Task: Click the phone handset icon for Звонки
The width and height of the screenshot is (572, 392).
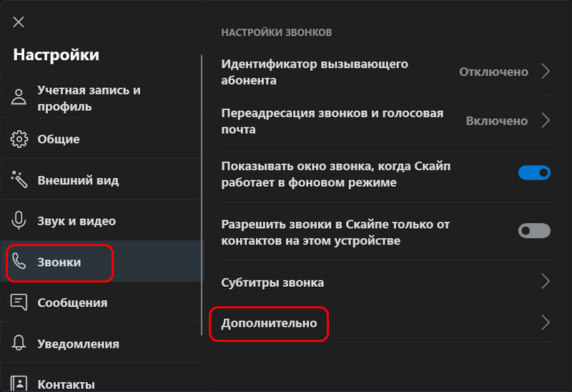Action: pyautogui.click(x=19, y=261)
